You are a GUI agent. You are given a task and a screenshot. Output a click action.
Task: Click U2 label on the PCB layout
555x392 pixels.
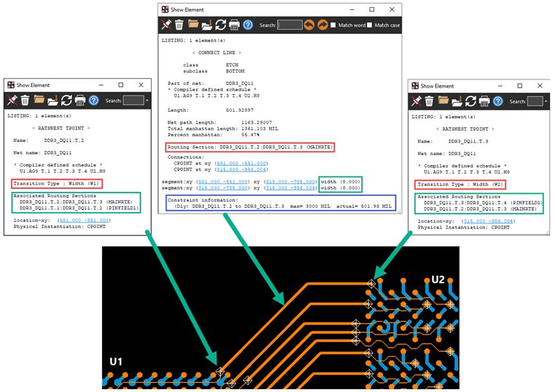tap(438, 280)
